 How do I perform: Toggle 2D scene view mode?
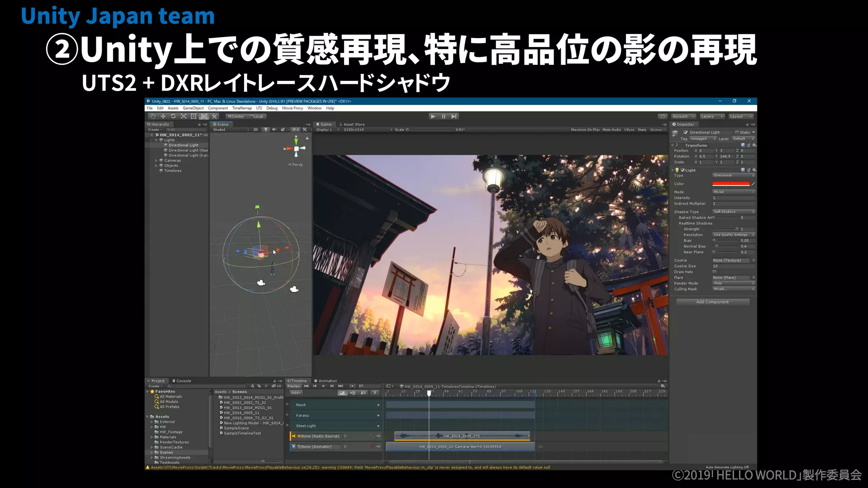pyautogui.click(x=256, y=130)
